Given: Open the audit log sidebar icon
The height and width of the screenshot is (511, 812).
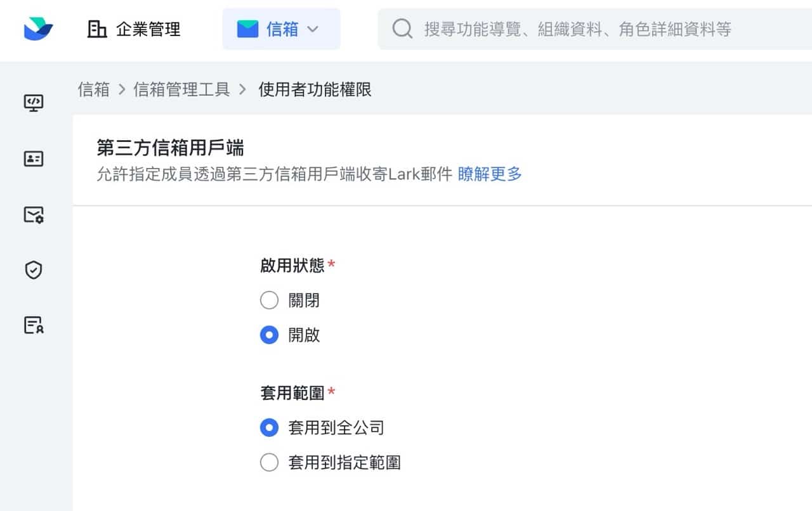Looking at the screenshot, I should point(34,325).
